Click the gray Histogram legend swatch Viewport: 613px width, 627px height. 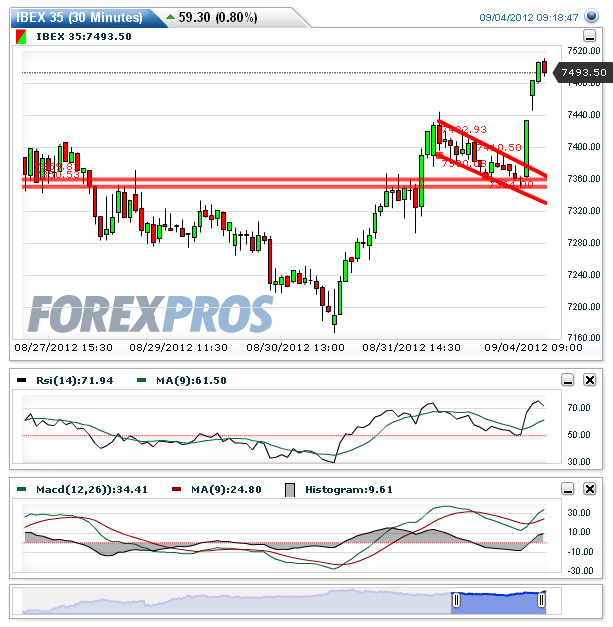pos(290,490)
